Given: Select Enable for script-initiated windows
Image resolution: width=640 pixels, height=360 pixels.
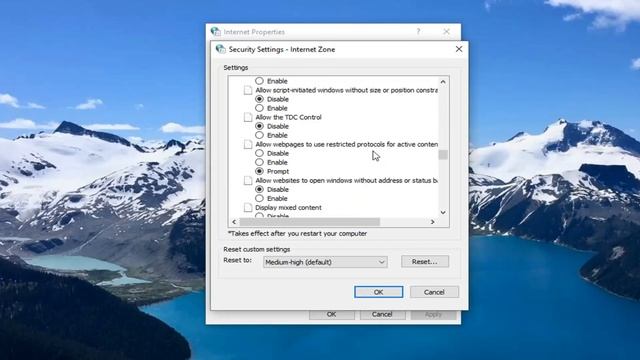Looking at the screenshot, I should [x=259, y=108].
